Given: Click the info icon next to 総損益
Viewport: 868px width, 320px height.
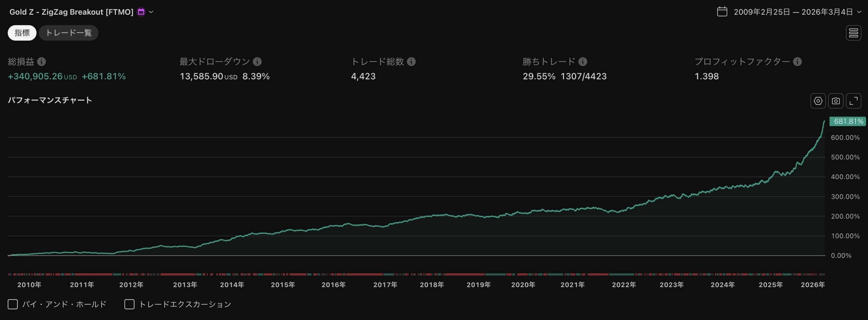Looking at the screenshot, I should (x=42, y=62).
